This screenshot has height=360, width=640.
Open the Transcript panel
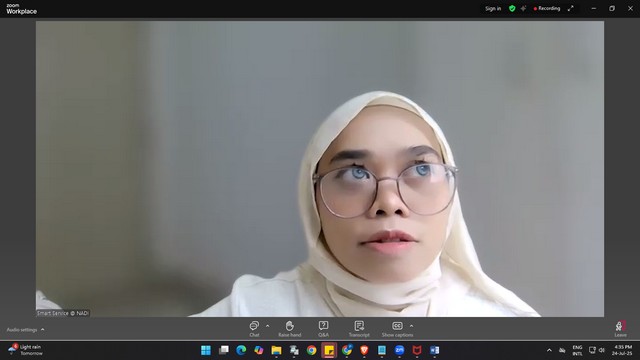359,329
